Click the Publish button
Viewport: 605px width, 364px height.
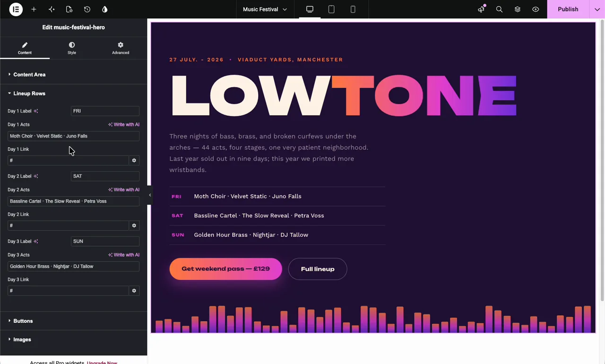(x=568, y=9)
